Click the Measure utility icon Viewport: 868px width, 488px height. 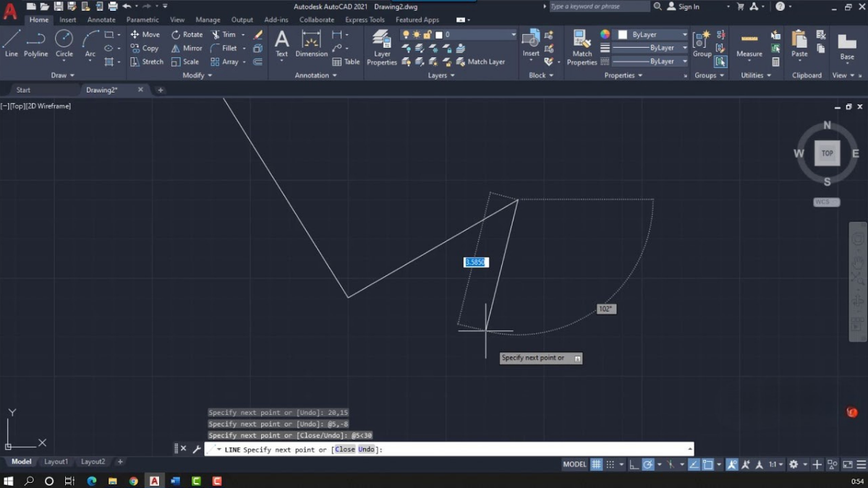tap(749, 43)
